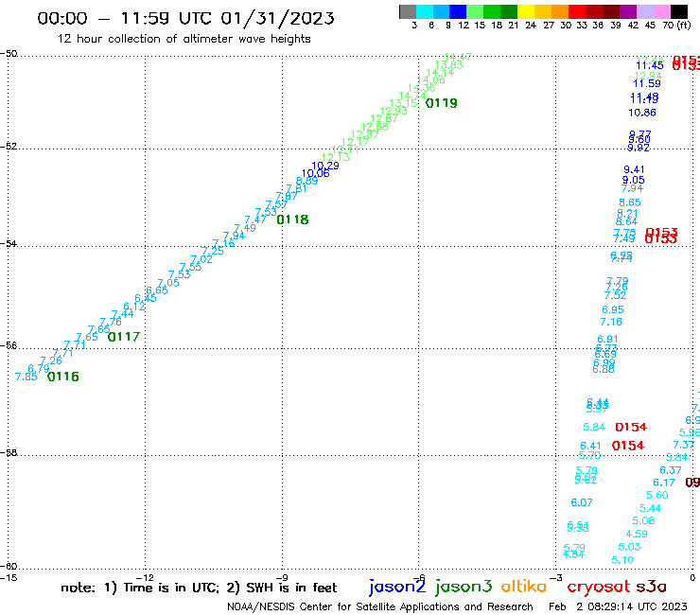Image resolution: width=700 pixels, height=615 pixels.
Task: Select the wave height value 9.05
Action: click(634, 180)
